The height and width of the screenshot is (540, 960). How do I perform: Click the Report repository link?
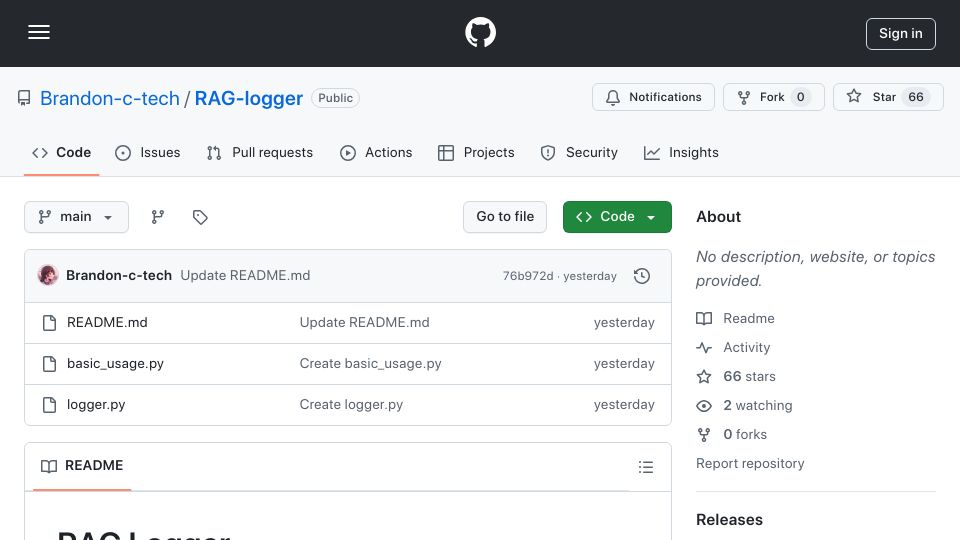pos(750,463)
